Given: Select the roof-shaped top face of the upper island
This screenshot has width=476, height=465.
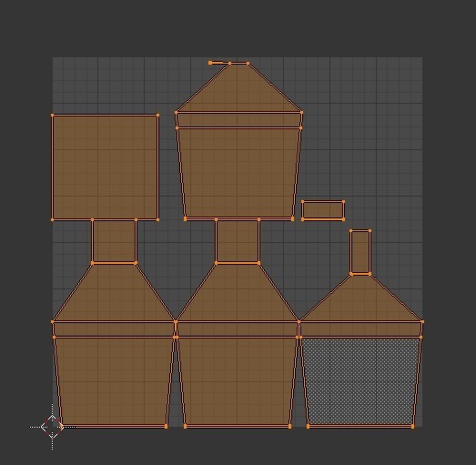Looking at the screenshot, I should [x=239, y=87].
